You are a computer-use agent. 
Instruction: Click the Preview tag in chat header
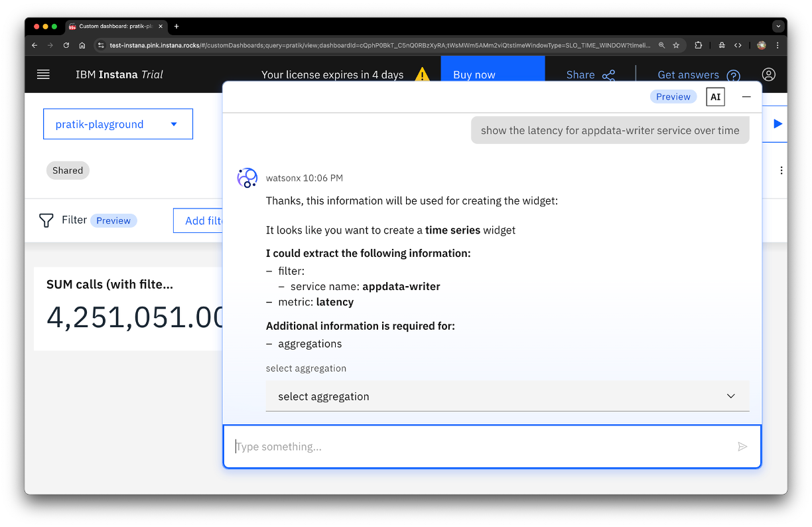tap(673, 97)
